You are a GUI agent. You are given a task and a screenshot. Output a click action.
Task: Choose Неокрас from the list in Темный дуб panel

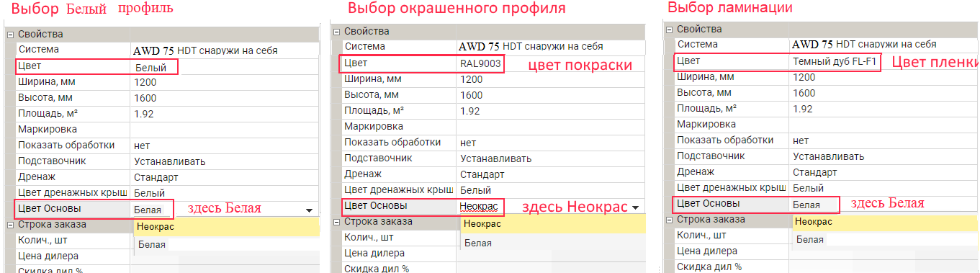(886, 223)
